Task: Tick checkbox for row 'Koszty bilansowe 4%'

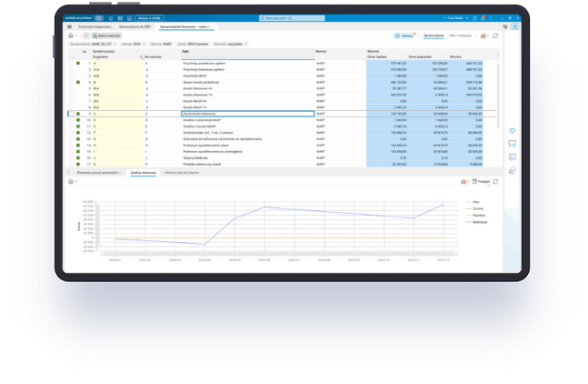Action: coord(71,88)
